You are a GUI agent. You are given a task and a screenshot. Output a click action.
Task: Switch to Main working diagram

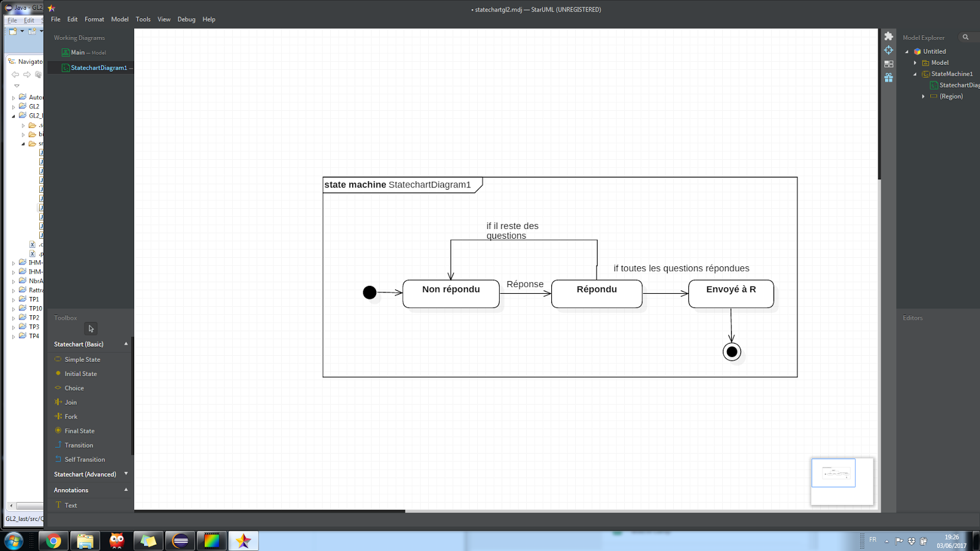78,53
